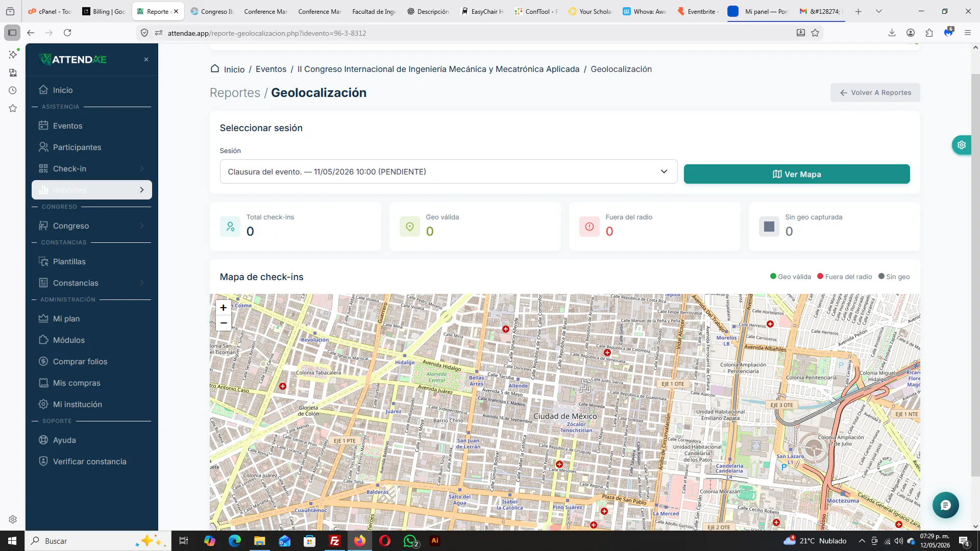The width and height of the screenshot is (980, 551).
Task: Open the Sesión dropdown selector
Action: (x=448, y=171)
